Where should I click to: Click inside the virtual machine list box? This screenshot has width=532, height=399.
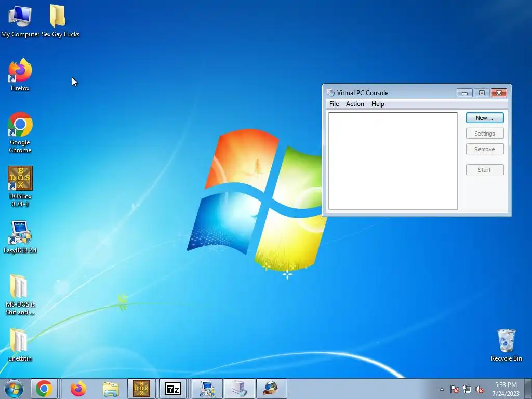coord(393,161)
